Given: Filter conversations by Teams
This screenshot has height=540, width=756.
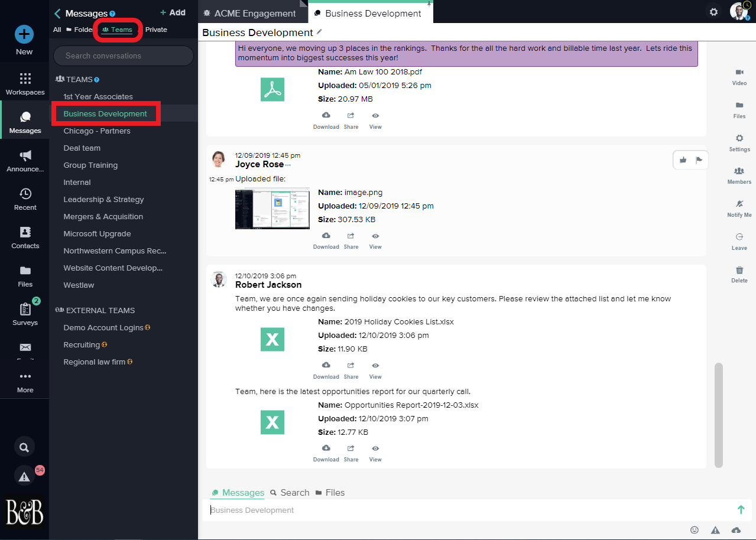Looking at the screenshot, I should (x=117, y=30).
